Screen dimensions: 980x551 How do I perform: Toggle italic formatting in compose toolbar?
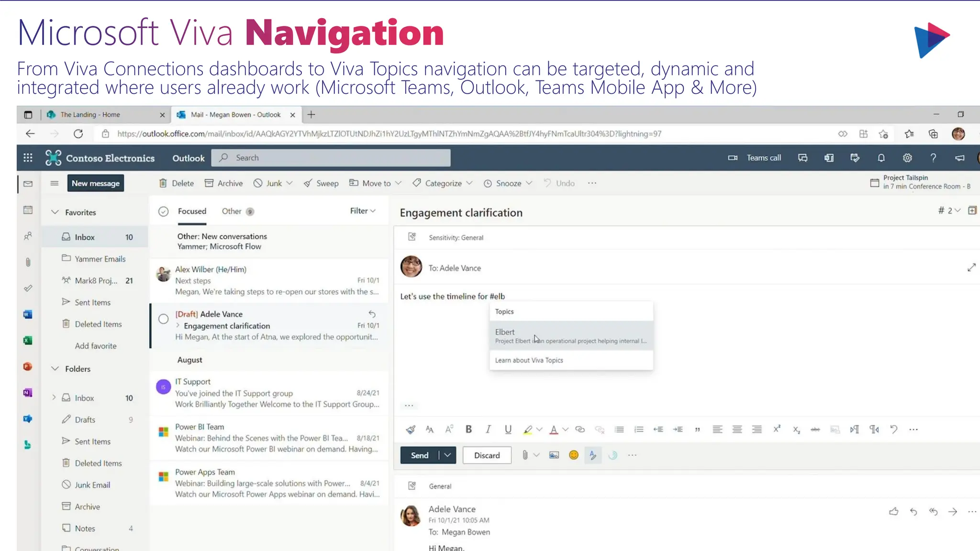488,430
